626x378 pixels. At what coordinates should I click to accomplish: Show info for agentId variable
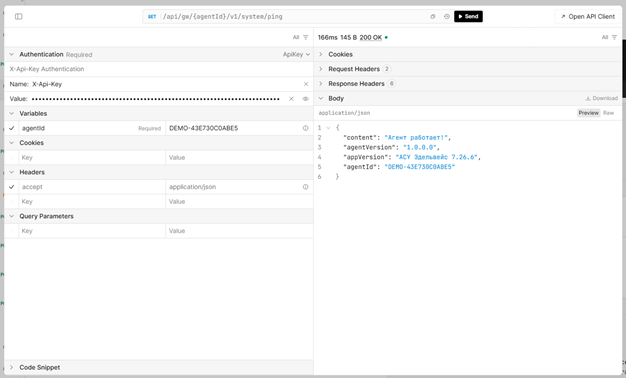point(305,128)
